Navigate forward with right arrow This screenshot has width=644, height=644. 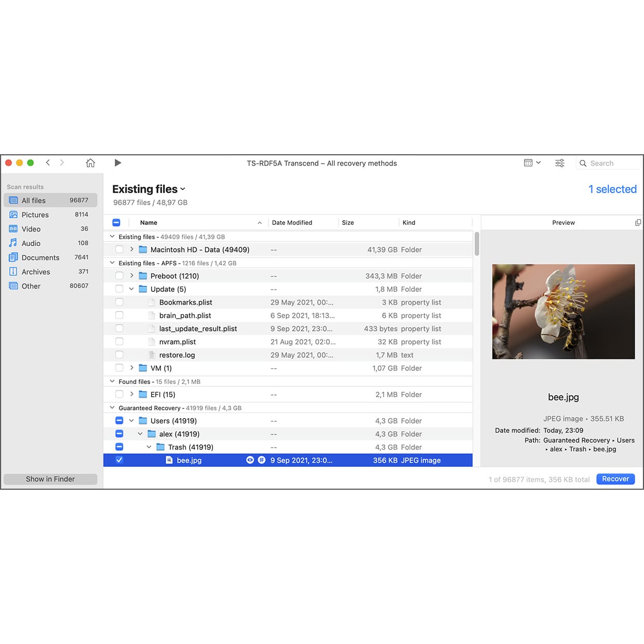coord(62,163)
